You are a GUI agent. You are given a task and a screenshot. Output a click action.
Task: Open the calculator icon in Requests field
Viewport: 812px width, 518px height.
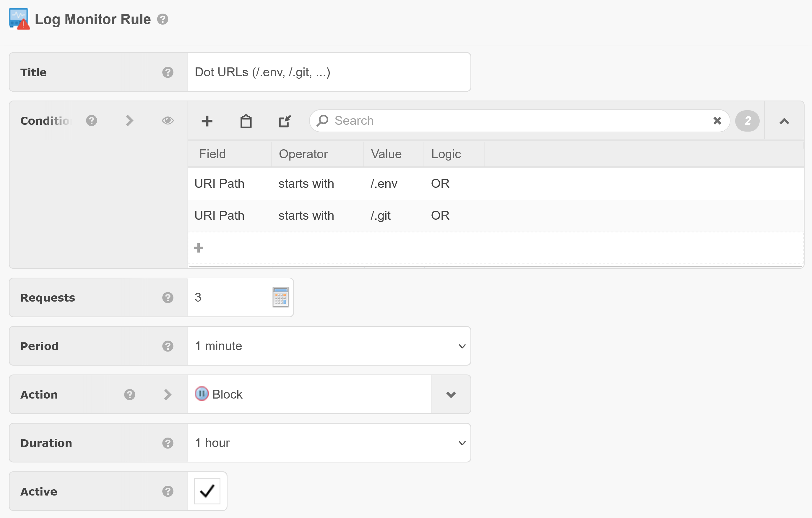click(x=280, y=297)
